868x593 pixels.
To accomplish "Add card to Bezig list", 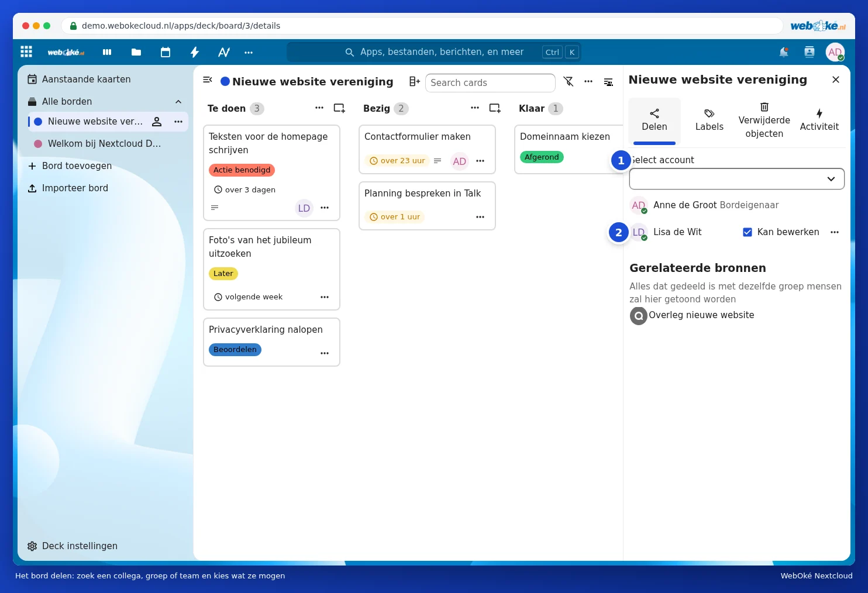I will 495,108.
